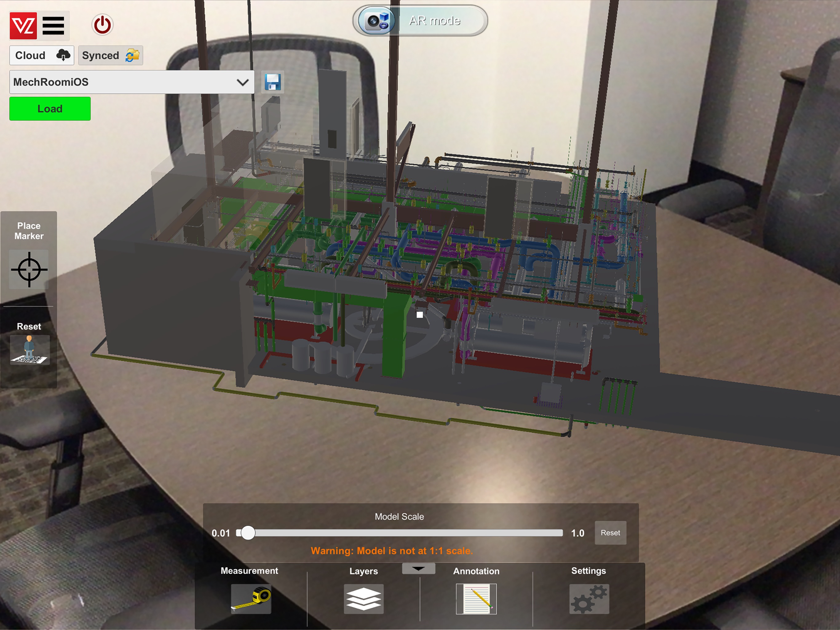The image size is (840, 630).
Task: Click the red VZ logo icon
Action: 23,26
